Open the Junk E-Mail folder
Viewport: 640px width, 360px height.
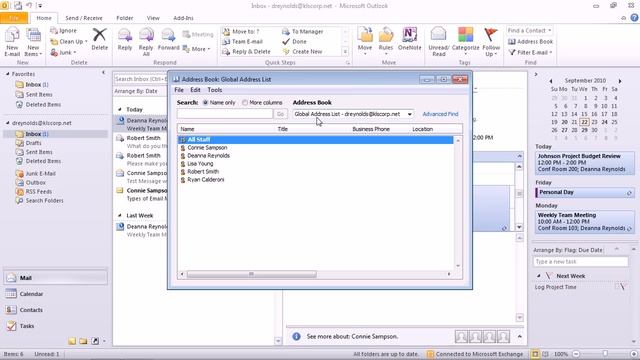click(x=40, y=173)
